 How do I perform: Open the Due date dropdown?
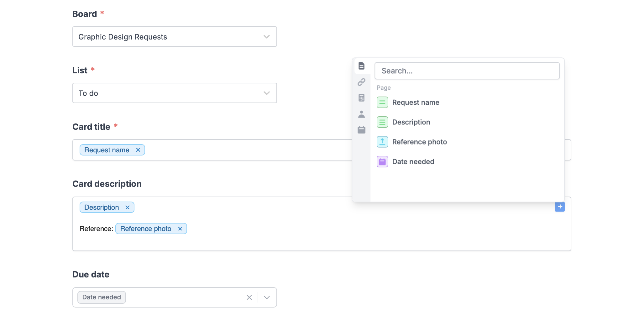[x=266, y=297]
